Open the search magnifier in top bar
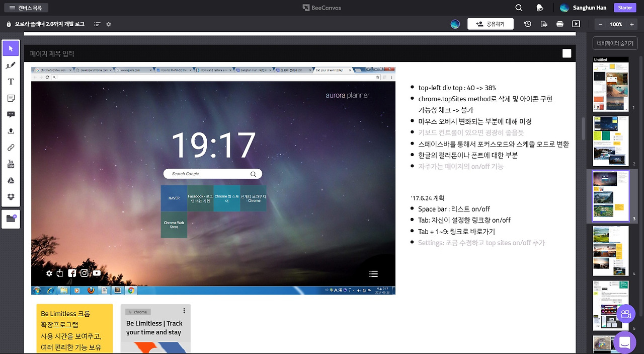Screen dimensions: 644x354 519,8
